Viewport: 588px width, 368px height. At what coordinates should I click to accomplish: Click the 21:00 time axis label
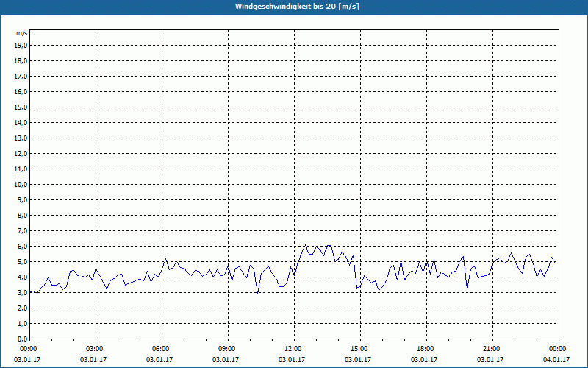(492, 349)
